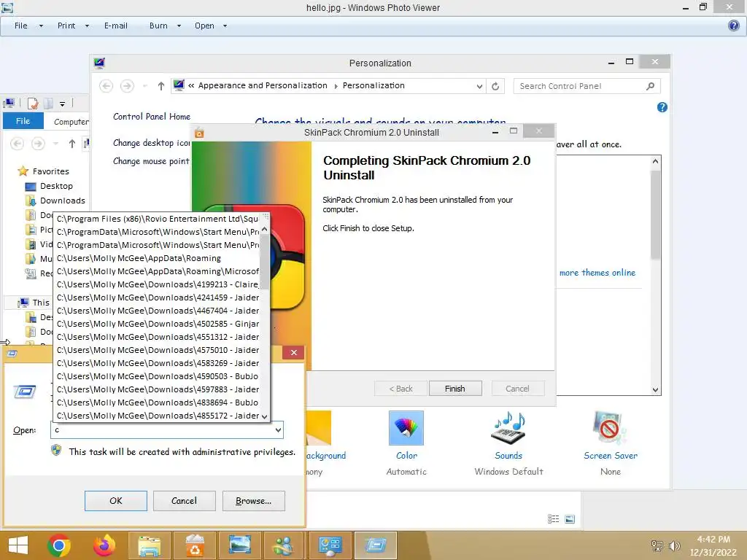The height and width of the screenshot is (560, 747).
Task: Click the volume speaker tray icon
Action: point(674,546)
